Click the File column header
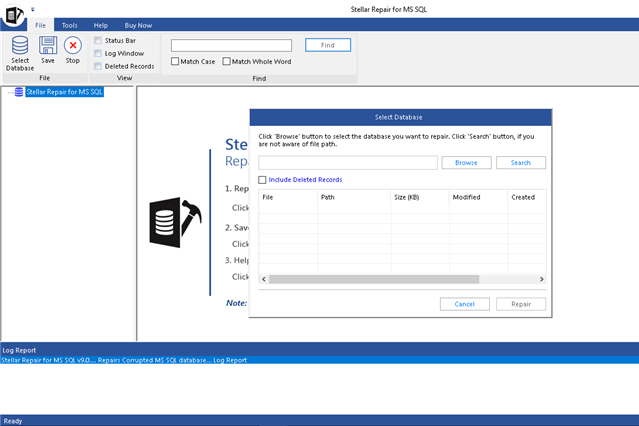The image size is (639, 426). point(288,197)
